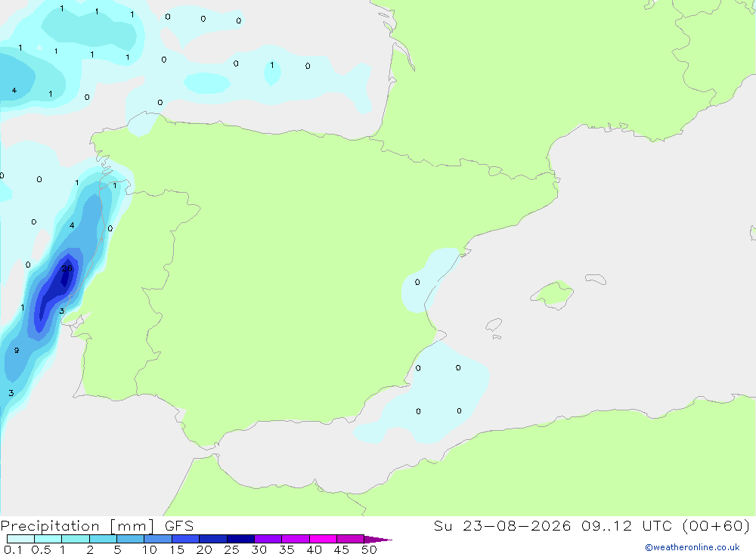Click the legend swatch between 0.1 and 0.5

click(20, 539)
